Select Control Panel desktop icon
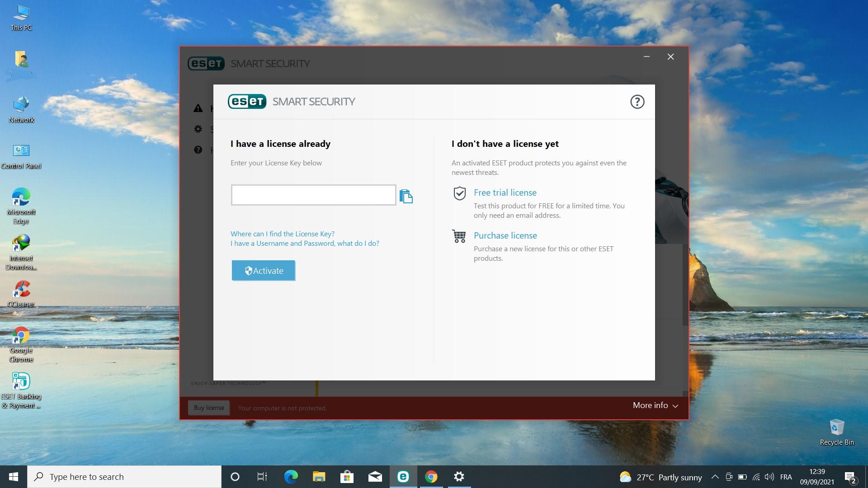The width and height of the screenshot is (868, 488). point(21,156)
